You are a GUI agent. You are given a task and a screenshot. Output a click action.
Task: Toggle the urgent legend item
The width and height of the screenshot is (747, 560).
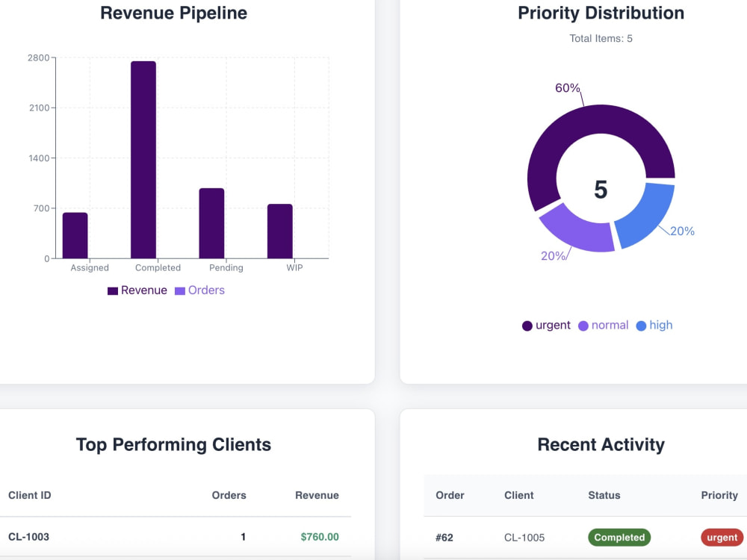[546, 326]
